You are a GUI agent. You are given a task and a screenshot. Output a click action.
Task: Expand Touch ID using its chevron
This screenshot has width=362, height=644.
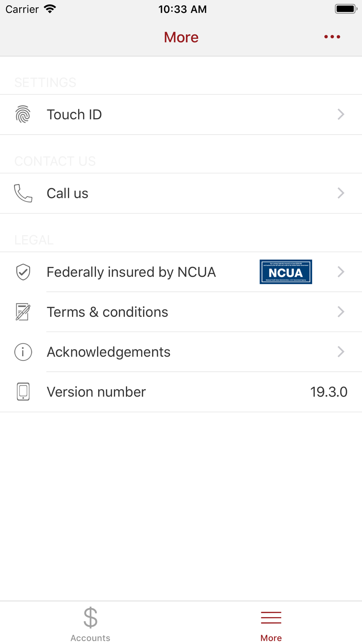pyautogui.click(x=341, y=114)
